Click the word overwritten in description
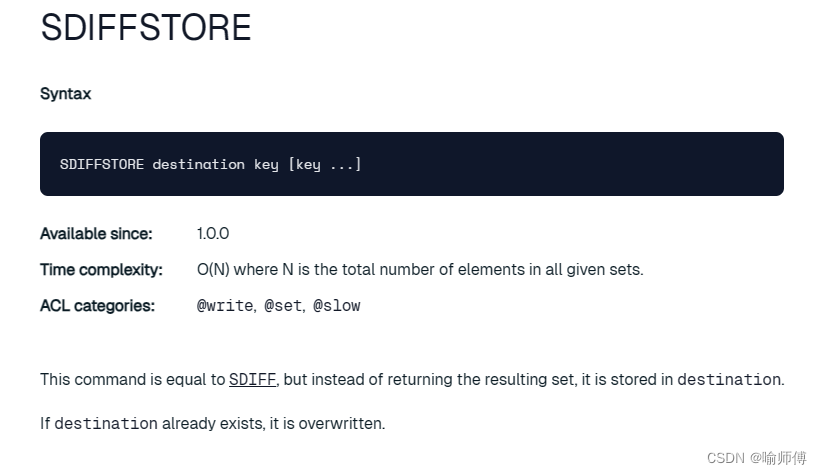The height and width of the screenshot is (474, 822). click(340, 423)
